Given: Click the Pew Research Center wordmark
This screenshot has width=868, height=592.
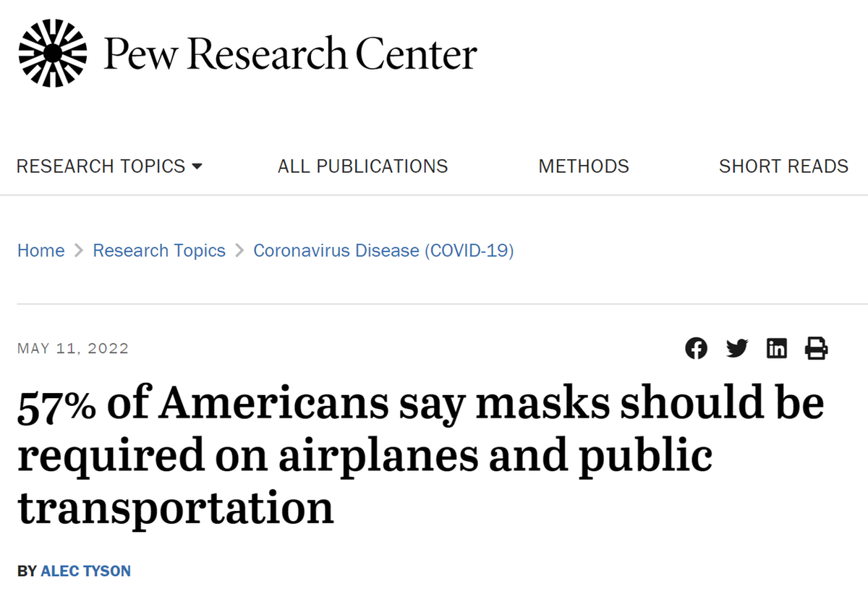Looking at the screenshot, I should coord(290,54).
